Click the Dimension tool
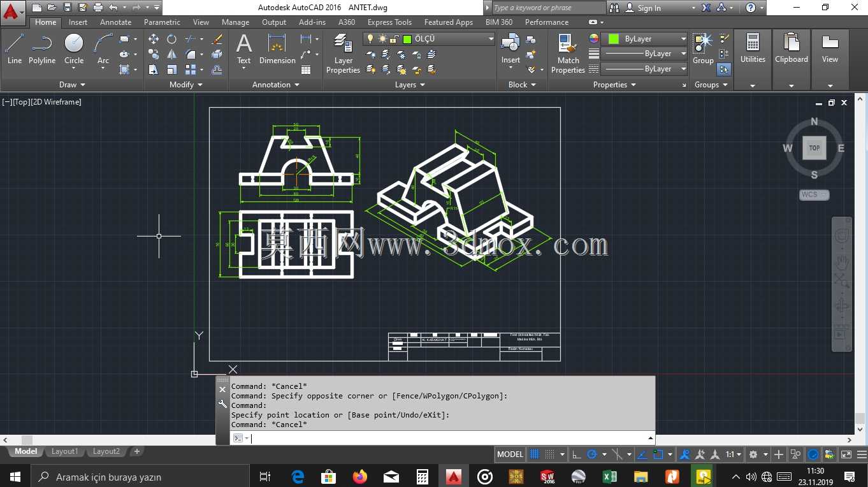The height and width of the screenshot is (487, 868). coord(277,49)
